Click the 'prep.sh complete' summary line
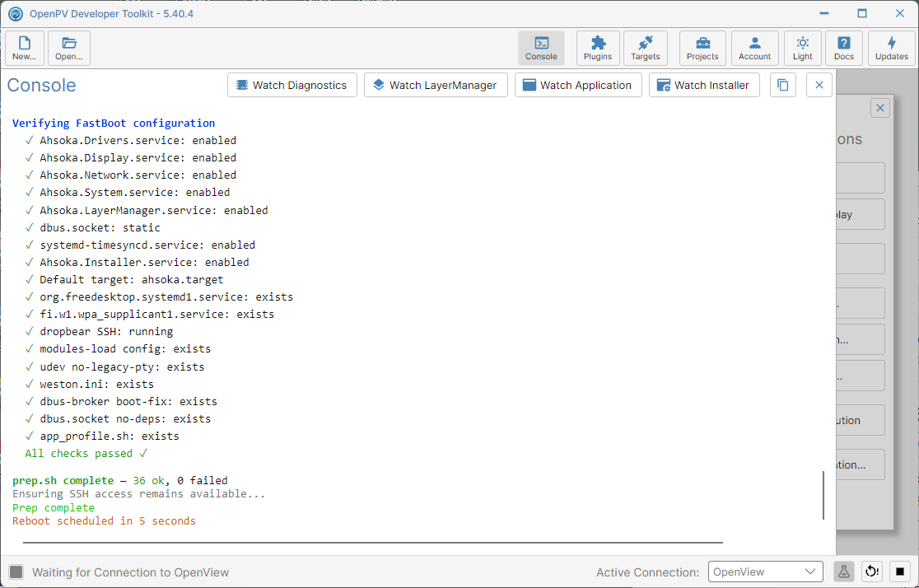 point(120,481)
